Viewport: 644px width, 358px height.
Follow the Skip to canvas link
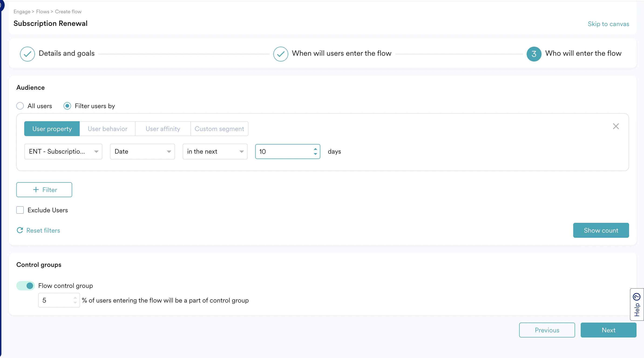click(608, 24)
